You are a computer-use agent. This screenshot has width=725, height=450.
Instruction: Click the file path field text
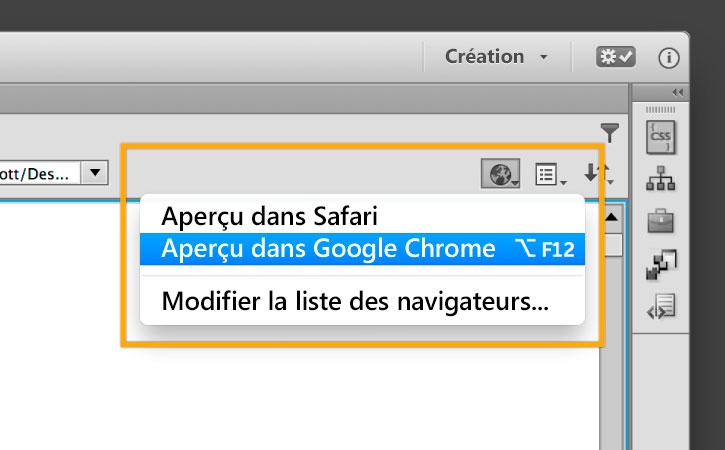(x=35, y=173)
